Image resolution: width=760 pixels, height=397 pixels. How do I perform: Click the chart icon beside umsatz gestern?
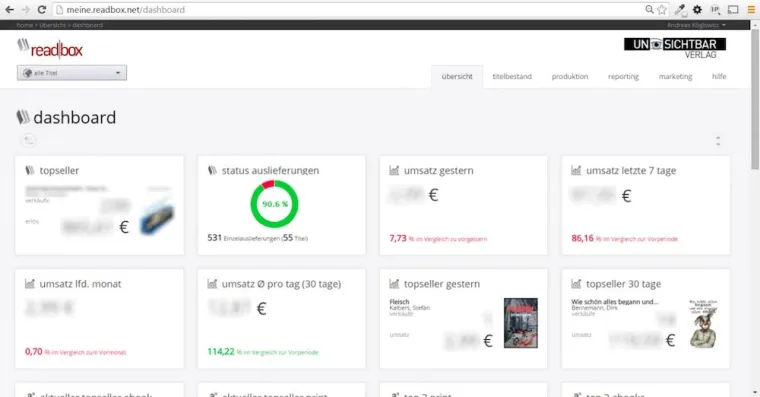(x=394, y=170)
